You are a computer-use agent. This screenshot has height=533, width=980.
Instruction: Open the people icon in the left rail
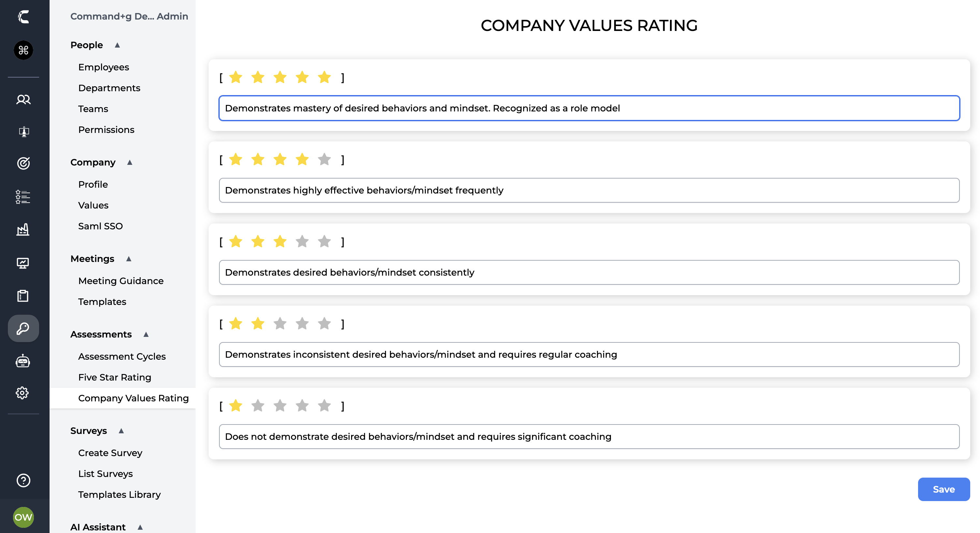click(x=23, y=100)
